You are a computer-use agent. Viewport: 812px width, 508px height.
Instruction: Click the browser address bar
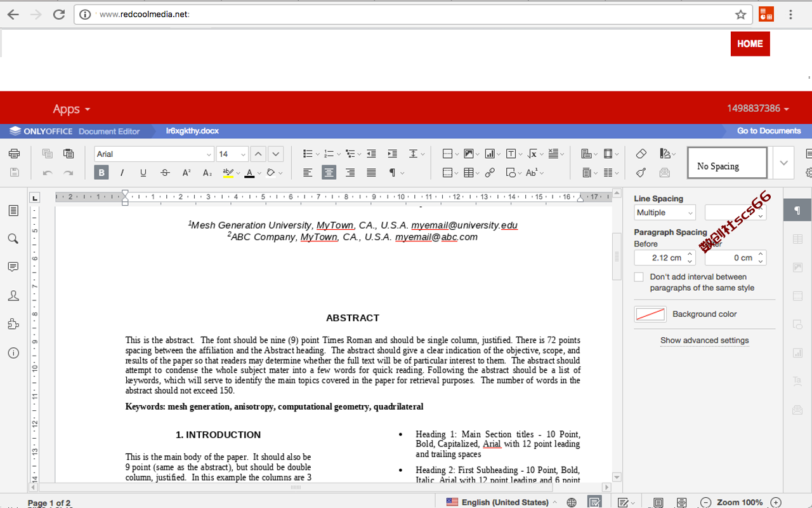413,15
